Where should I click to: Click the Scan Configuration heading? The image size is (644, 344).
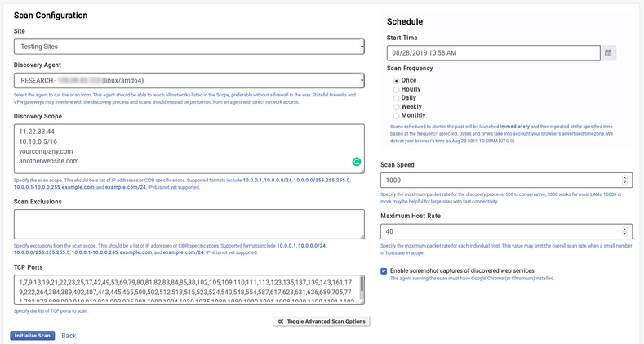51,16
